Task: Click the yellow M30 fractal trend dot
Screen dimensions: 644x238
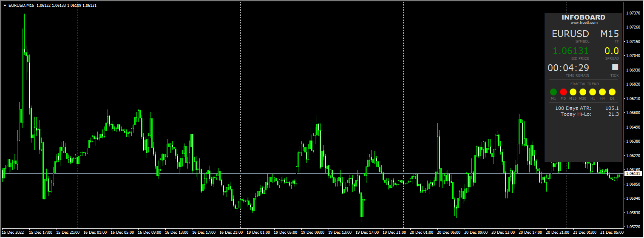Action: (583, 92)
